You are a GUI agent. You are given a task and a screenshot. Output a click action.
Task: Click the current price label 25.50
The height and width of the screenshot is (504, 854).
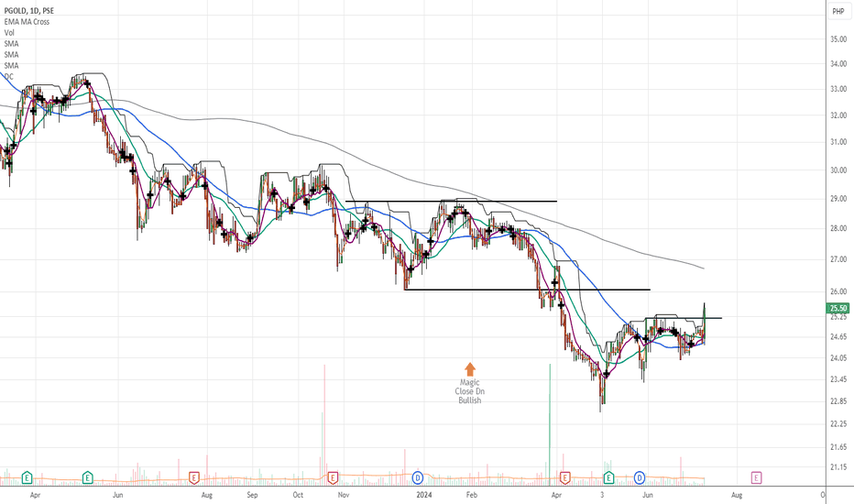coord(838,309)
